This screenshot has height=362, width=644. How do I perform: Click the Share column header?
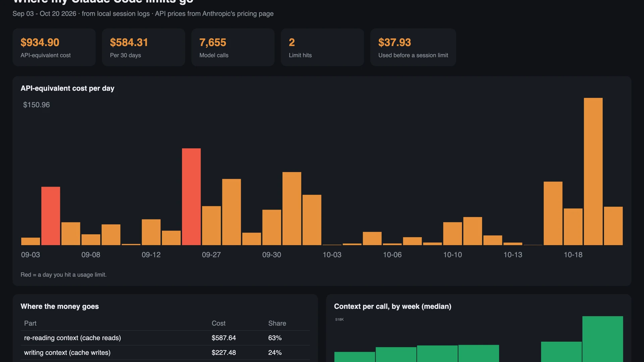[x=277, y=323]
